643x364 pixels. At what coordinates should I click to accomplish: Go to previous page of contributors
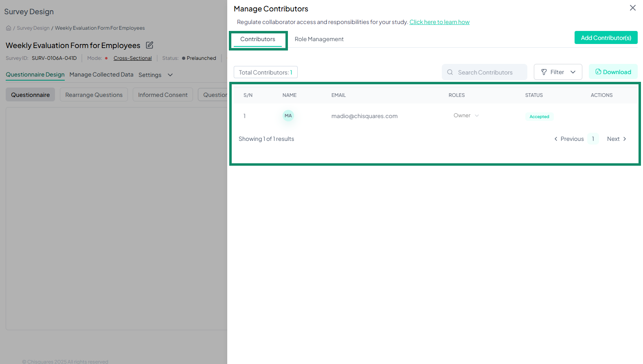(x=569, y=139)
